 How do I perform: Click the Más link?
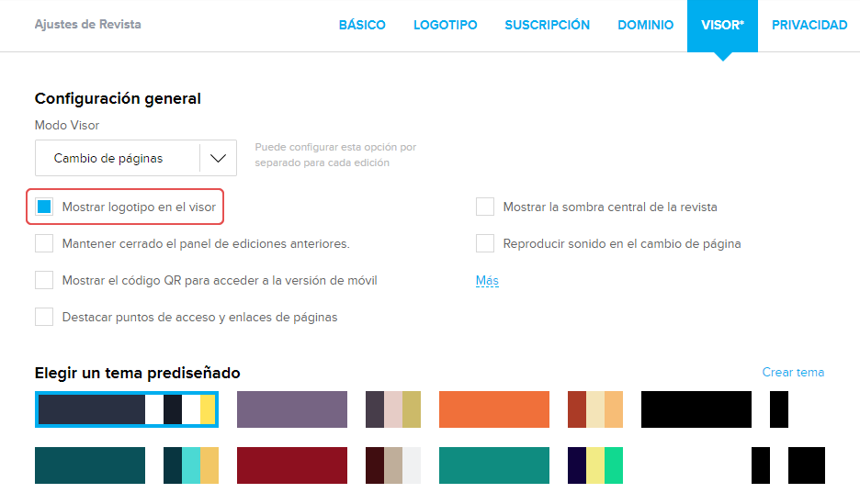pos(487,280)
